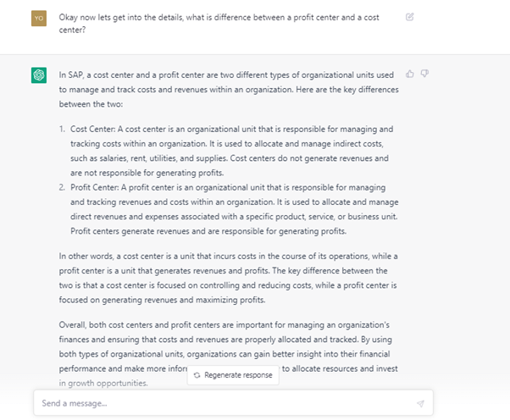Edit the user's profit center question
The height and width of the screenshot is (420, 510).
pyautogui.click(x=409, y=17)
